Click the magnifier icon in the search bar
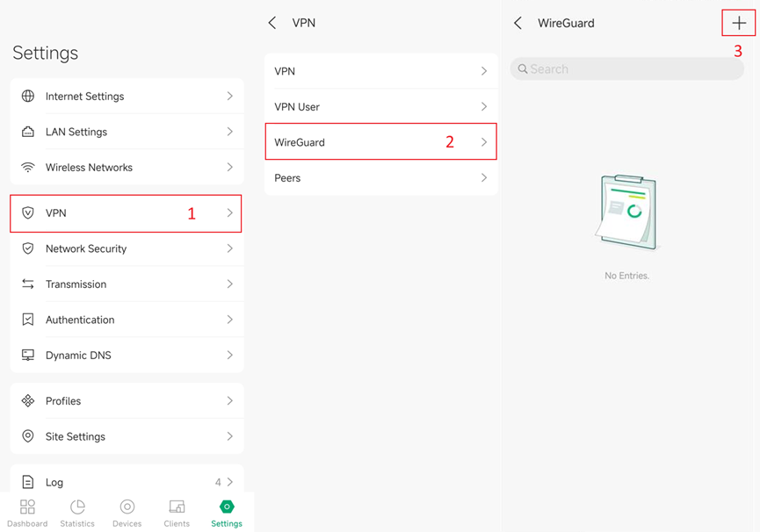 tap(525, 68)
